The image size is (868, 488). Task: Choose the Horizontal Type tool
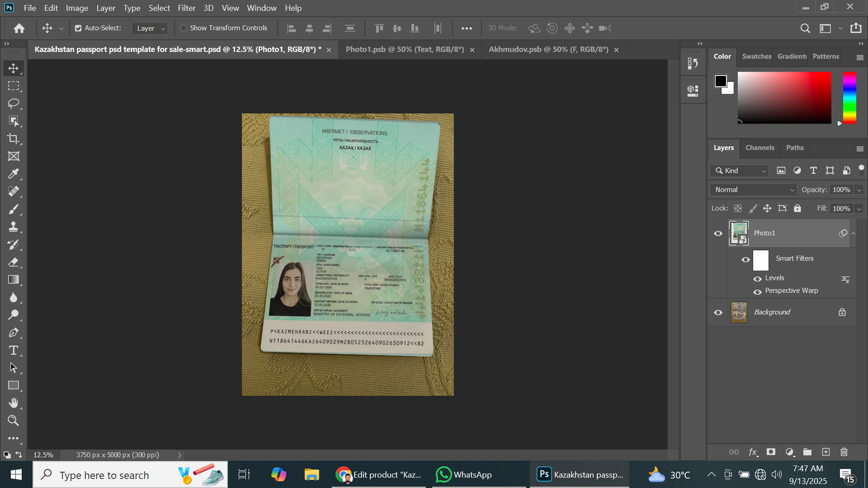14,350
